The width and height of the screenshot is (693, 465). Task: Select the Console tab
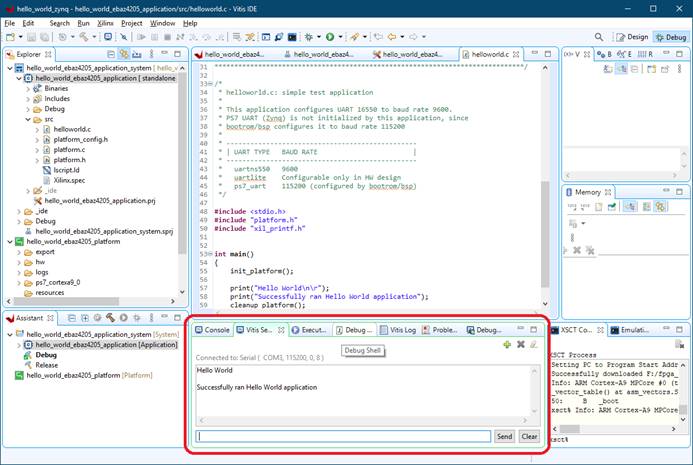pos(213,329)
